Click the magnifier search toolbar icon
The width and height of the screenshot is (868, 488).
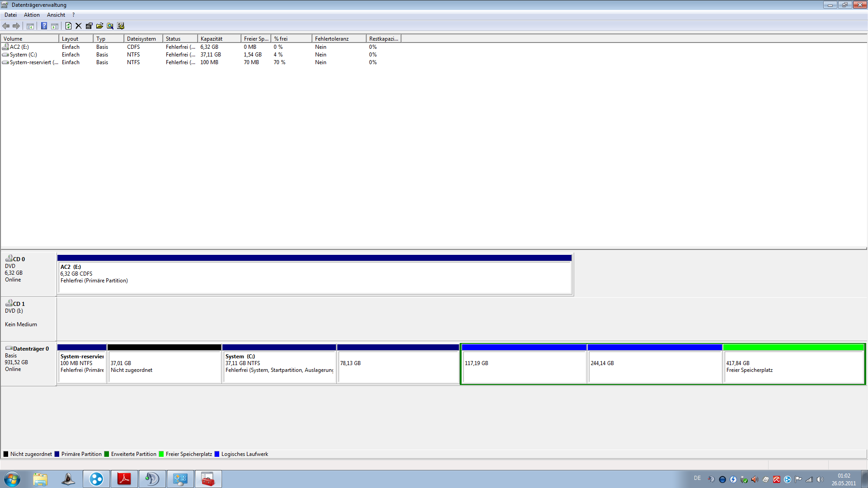click(x=110, y=26)
